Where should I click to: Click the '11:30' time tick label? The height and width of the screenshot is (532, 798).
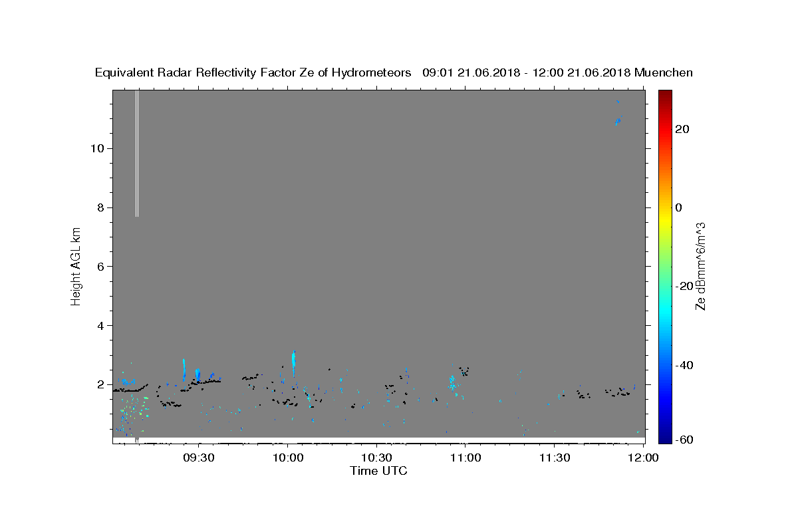coord(555,458)
